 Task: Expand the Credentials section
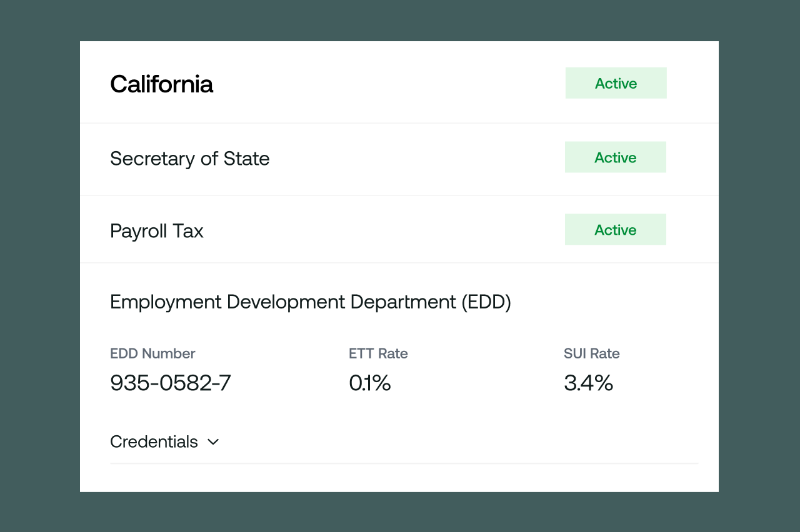pyautogui.click(x=165, y=441)
